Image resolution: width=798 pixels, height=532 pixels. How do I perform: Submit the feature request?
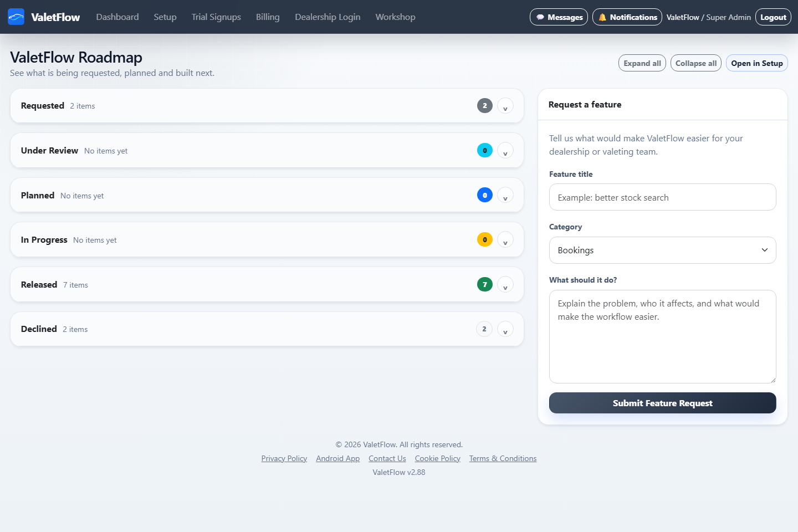pyautogui.click(x=663, y=403)
